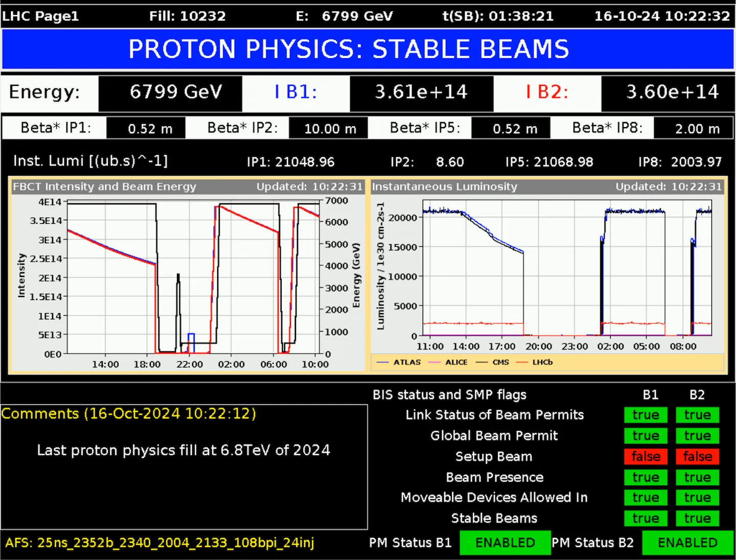Click Moveable Devices Allowed In B1 flag
736x560 pixels.
click(x=646, y=498)
